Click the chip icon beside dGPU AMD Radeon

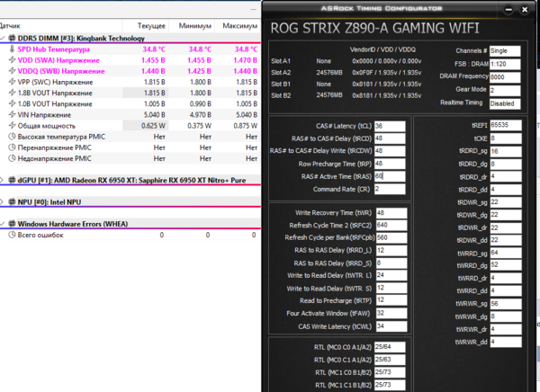tap(12, 180)
